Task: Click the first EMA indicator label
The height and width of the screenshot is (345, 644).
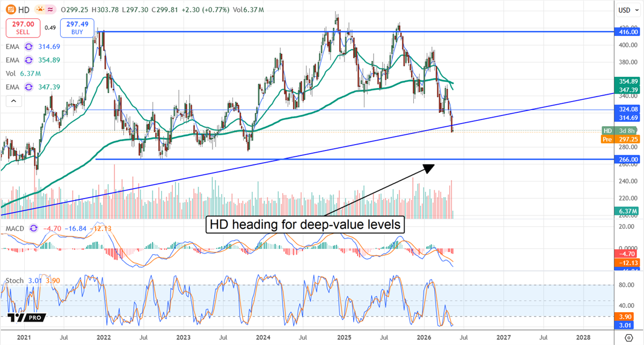Action: pos(13,46)
